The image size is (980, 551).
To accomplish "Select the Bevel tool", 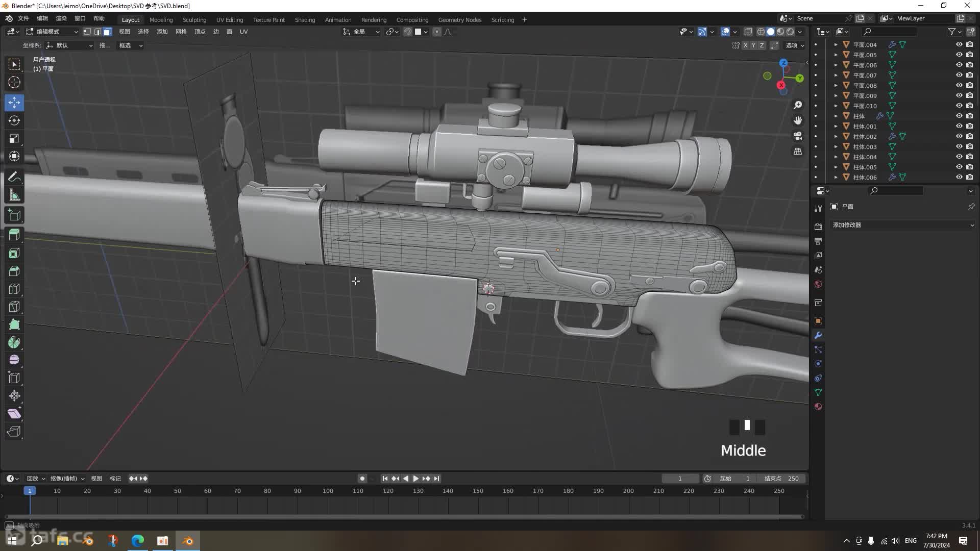I will [14, 271].
